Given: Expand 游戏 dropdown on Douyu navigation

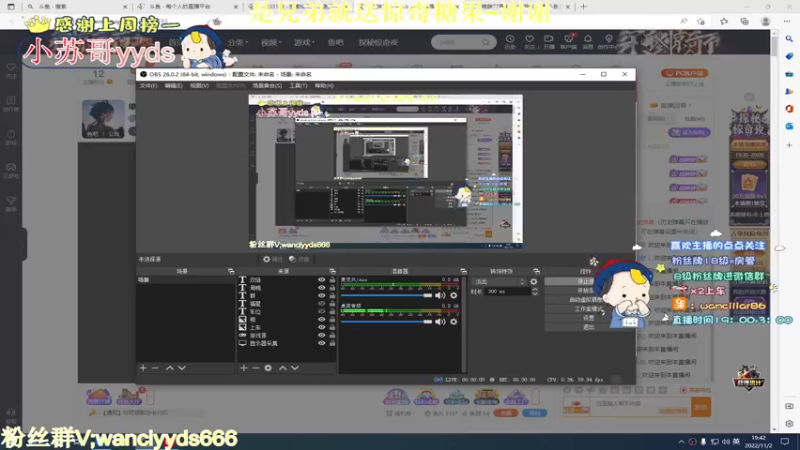Looking at the screenshot, I should tap(304, 42).
